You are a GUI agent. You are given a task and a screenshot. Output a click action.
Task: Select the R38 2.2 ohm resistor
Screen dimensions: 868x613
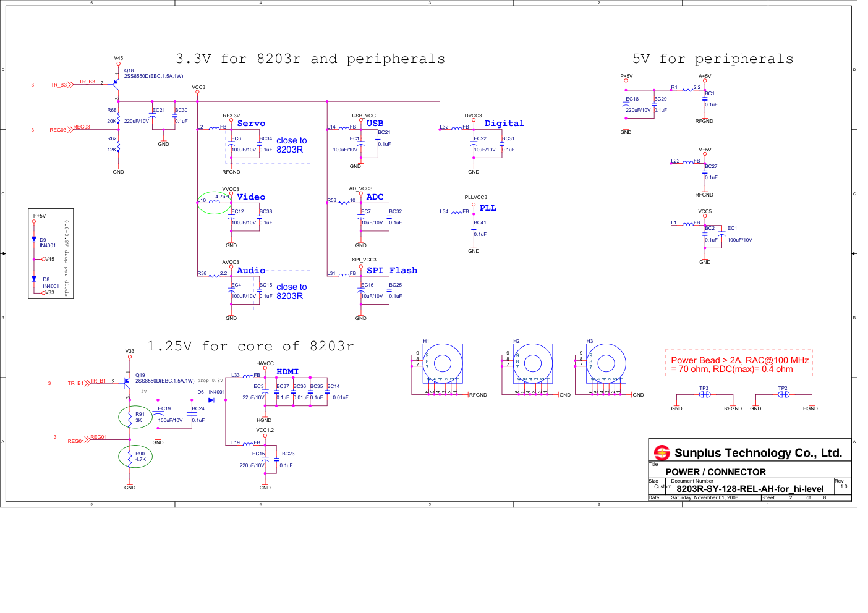214,276
